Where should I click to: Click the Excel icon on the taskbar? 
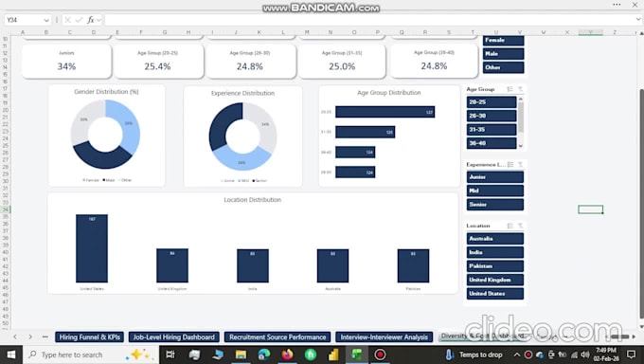[x=356, y=355]
